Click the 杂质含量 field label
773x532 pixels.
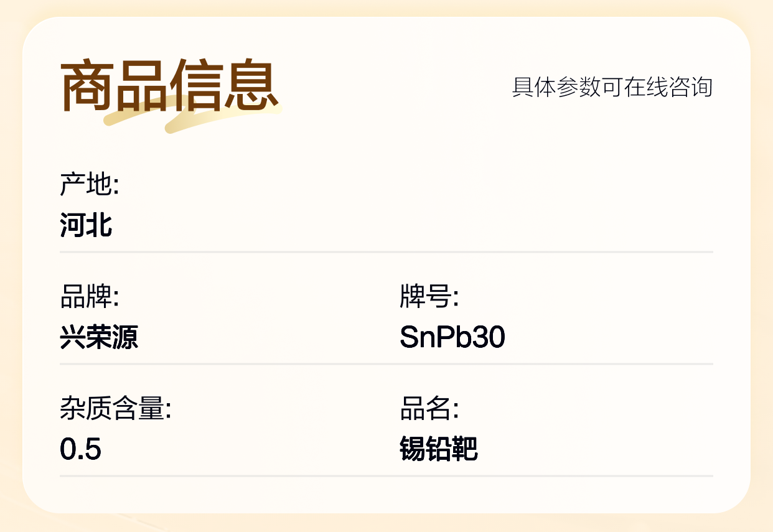pos(115,409)
